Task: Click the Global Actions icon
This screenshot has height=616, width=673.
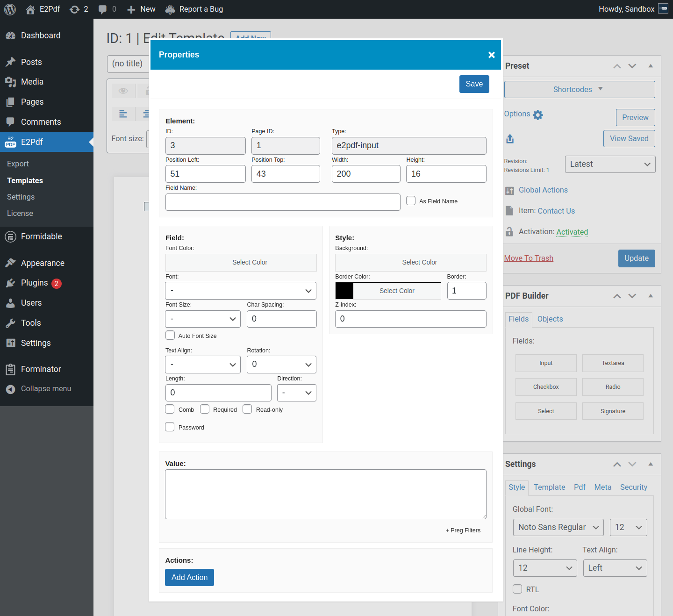Action: pyautogui.click(x=509, y=191)
